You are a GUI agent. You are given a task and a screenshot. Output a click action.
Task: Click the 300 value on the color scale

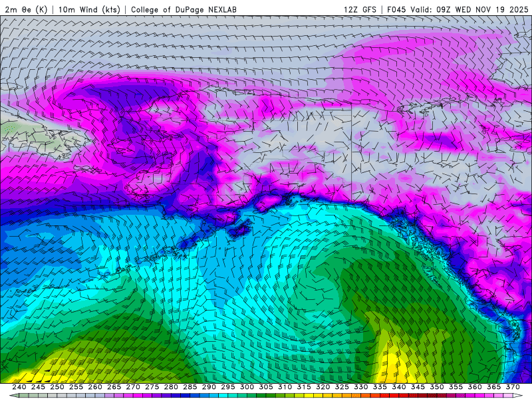click(247, 387)
